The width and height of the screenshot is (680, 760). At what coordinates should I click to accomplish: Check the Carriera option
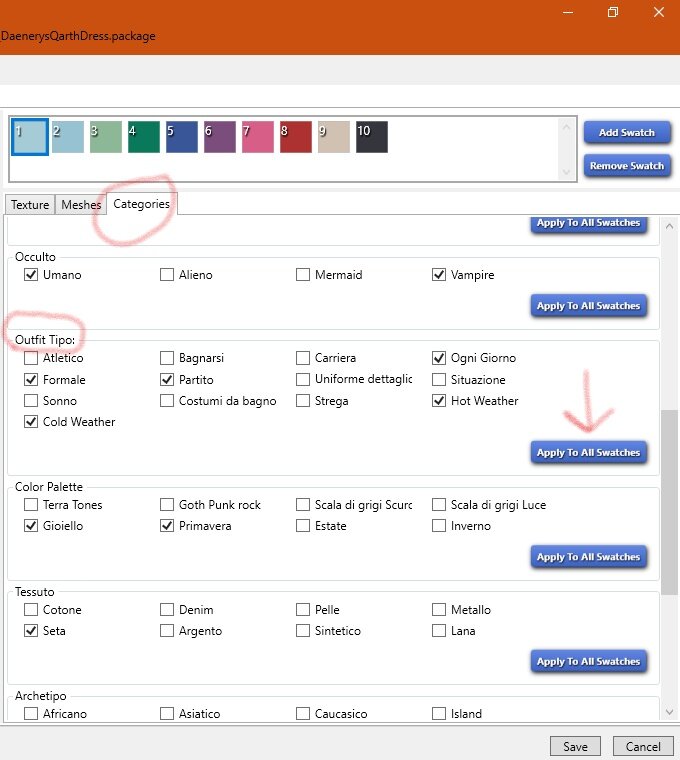tap(303, 358)
